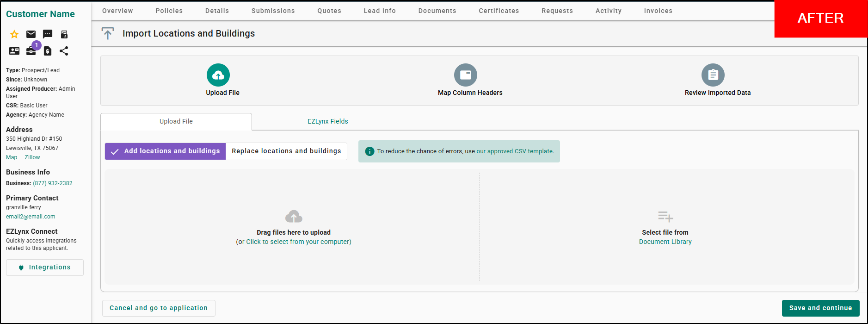Click Cancel and go to application
Viewport: 868px width, 324px height.
click(159, 308)
